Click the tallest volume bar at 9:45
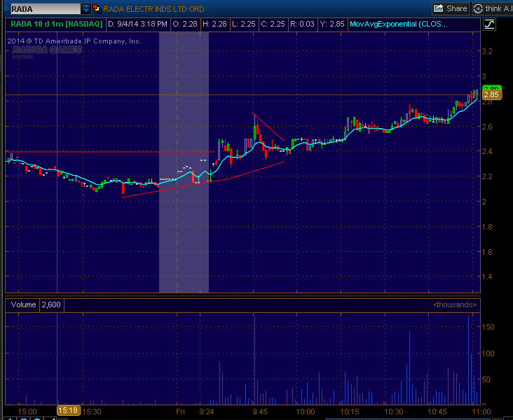This screenshot has height=420, width=513. [254, 360]
